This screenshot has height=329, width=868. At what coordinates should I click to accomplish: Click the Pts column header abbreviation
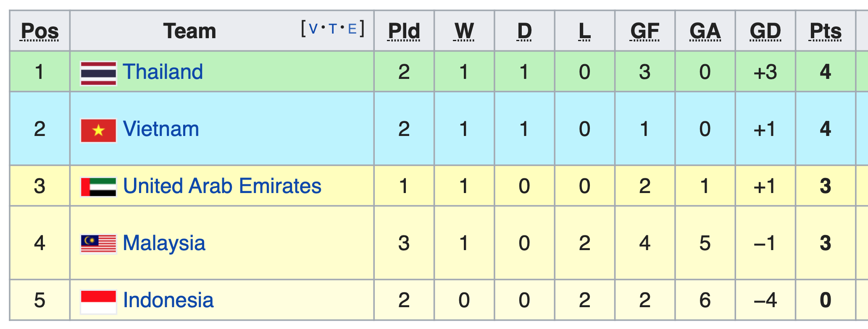click(x=826, y=31)
